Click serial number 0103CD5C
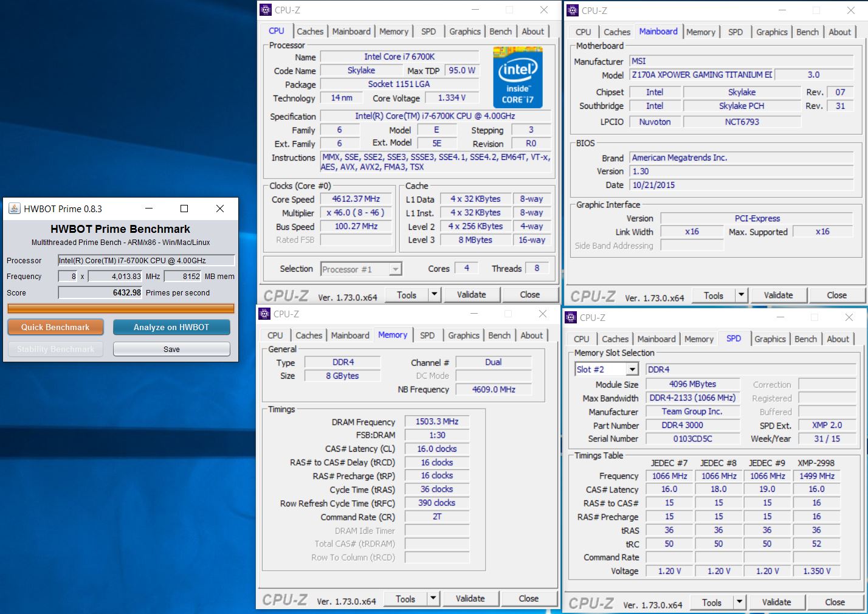The width and height of the screenshot is (868, 614). pos(692,438)
